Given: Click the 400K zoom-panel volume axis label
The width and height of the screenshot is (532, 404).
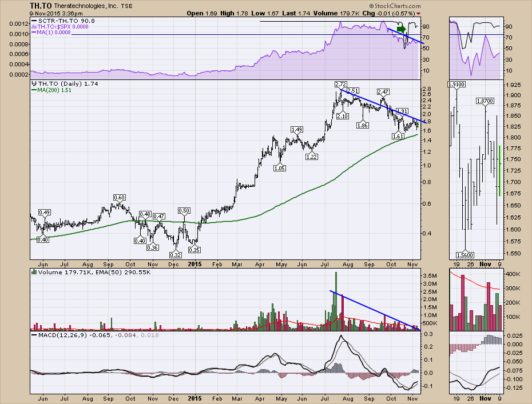Looking at the screenshot, I should pyautogui.click(x=513, y=274).
